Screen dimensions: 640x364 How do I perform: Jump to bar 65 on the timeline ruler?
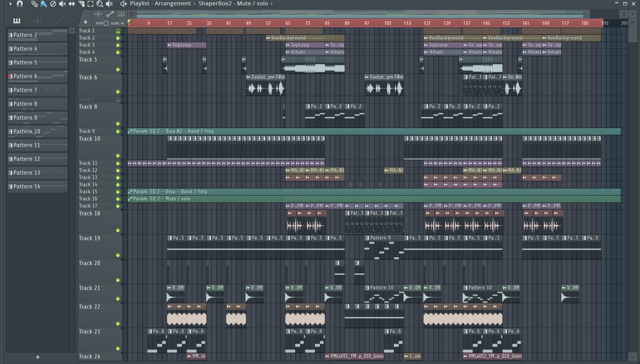click(x=288, y=23)
